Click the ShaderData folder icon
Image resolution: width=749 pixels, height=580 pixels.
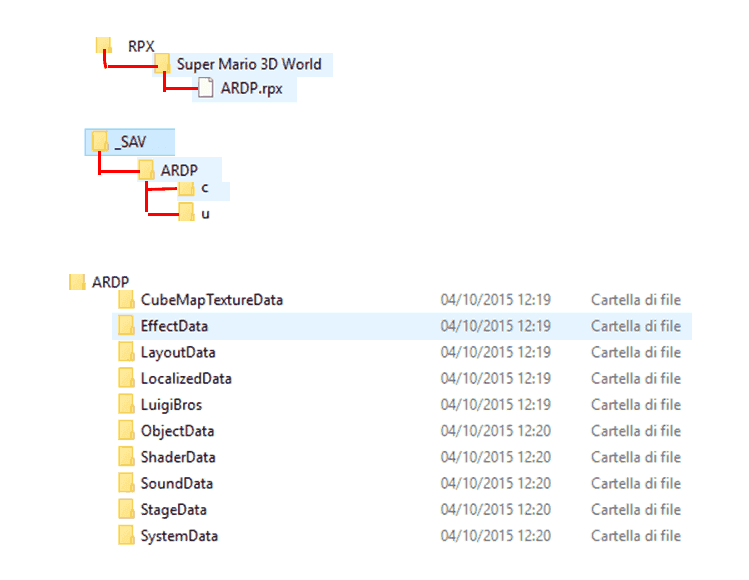point(126,457)
